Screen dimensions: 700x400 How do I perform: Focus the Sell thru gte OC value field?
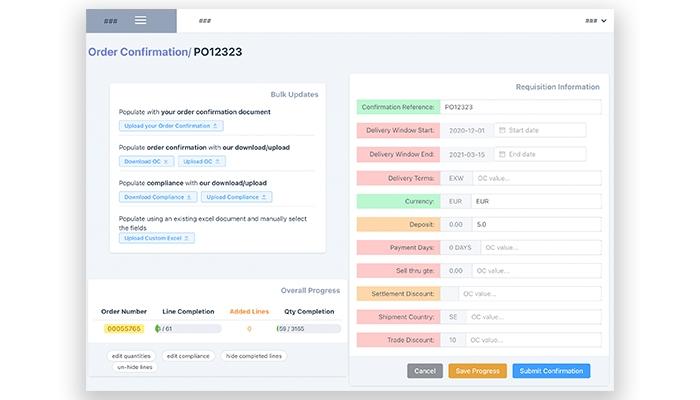pyautogui.click(x=537, y=271)
